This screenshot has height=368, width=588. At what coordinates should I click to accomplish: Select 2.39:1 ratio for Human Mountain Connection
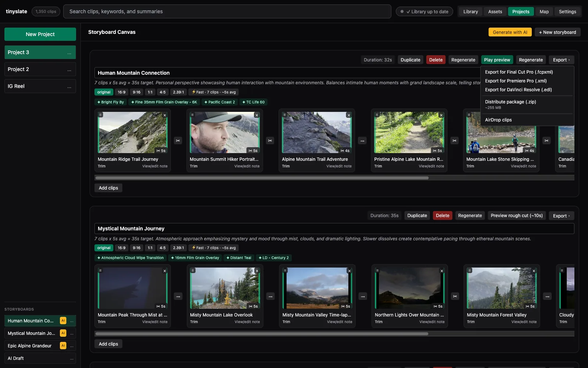pyautogui.click(x=179, y=92)
